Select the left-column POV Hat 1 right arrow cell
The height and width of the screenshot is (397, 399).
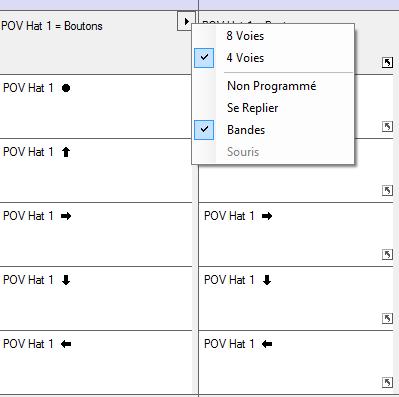(96, 234)
